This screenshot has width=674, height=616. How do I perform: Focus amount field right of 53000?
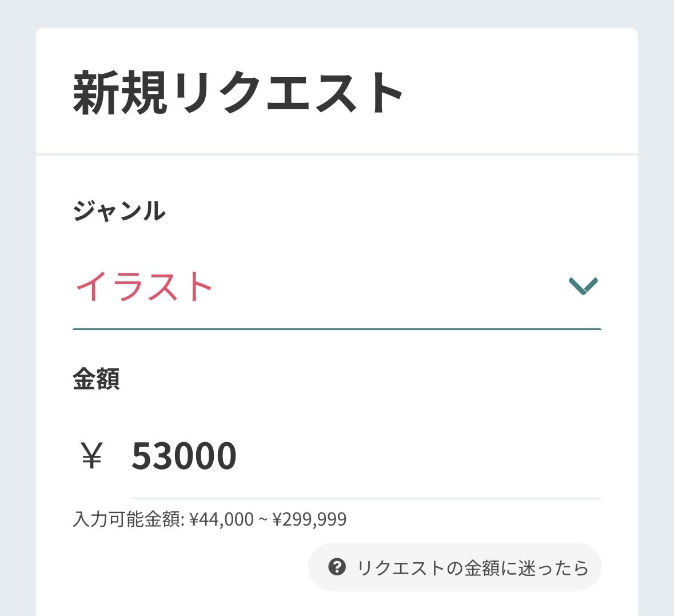pyautogui.click(x=417, y=456)
